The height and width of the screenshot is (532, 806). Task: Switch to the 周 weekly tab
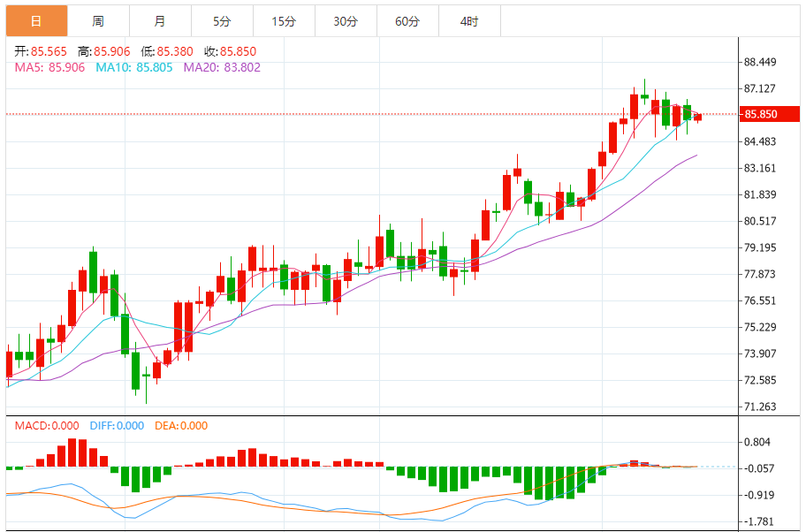[97, 21]
